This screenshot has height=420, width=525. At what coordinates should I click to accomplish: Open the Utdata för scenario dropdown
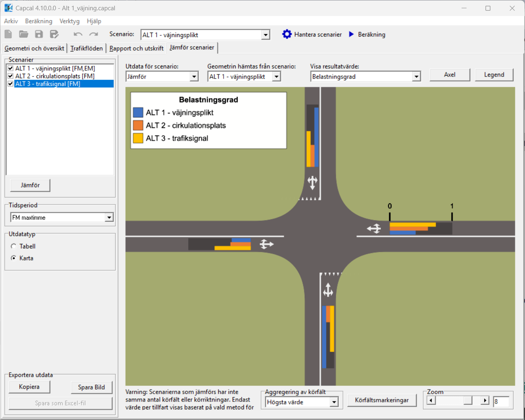click(194, 77)
